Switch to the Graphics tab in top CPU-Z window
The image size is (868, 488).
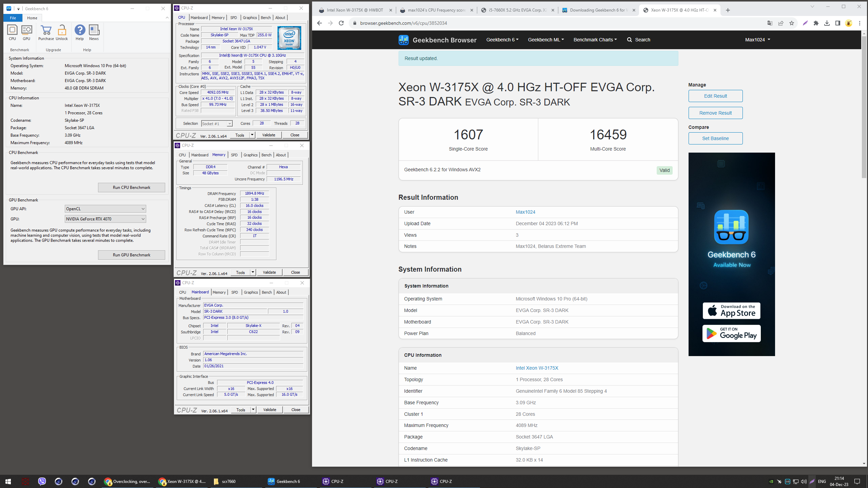click(x=250, y=18)
